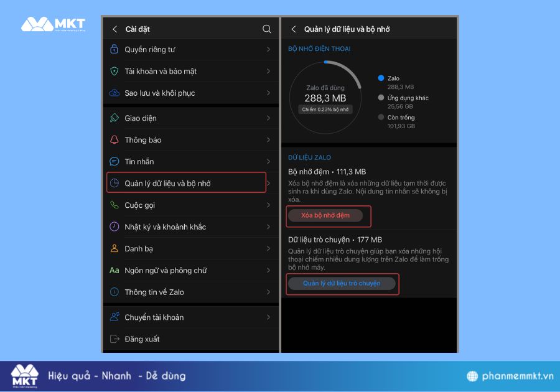Expand Giao diện using its chevron

(269, 118)
